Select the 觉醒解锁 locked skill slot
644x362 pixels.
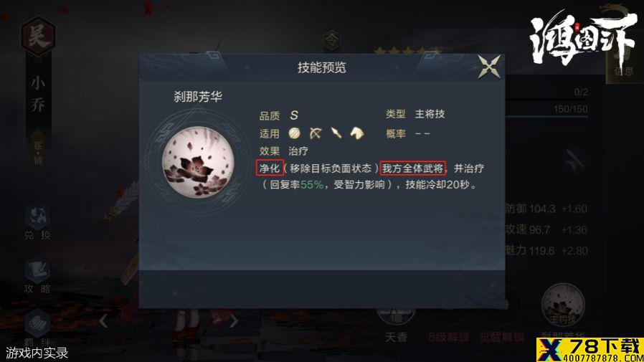pyautogui.click(x=501, y=324)
